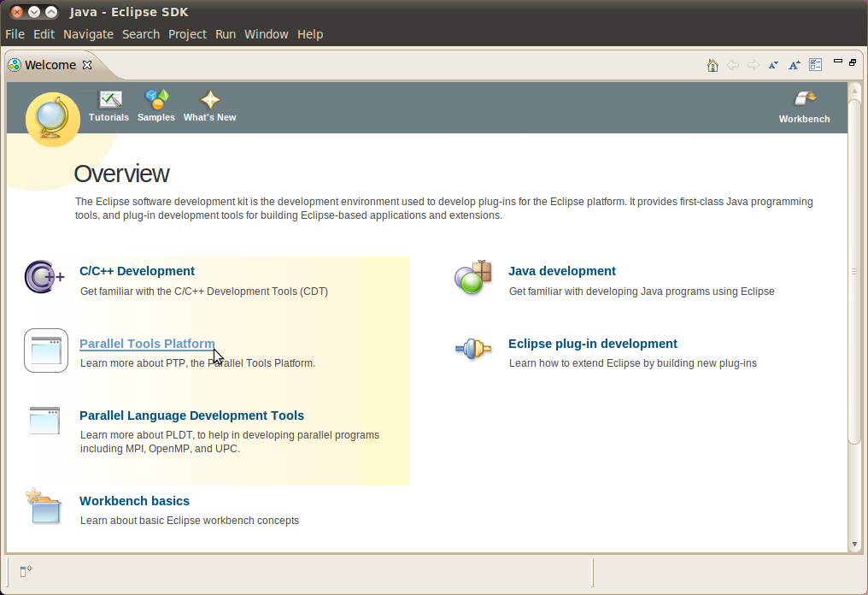Close the Welcome tab with X
Screen dimensions: 868x595
coord(87,65)
